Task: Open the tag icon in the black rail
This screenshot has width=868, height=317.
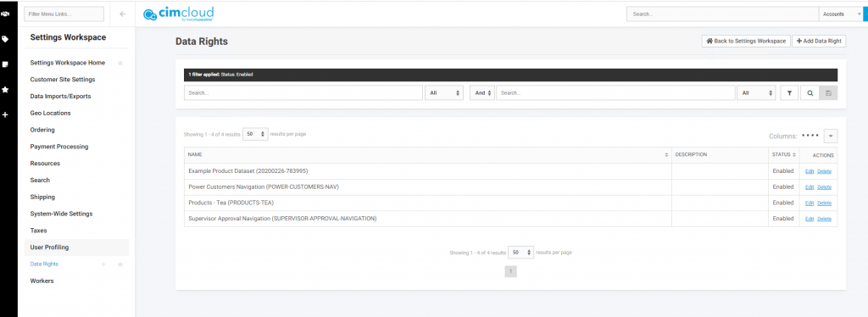Action: point(6,39)
